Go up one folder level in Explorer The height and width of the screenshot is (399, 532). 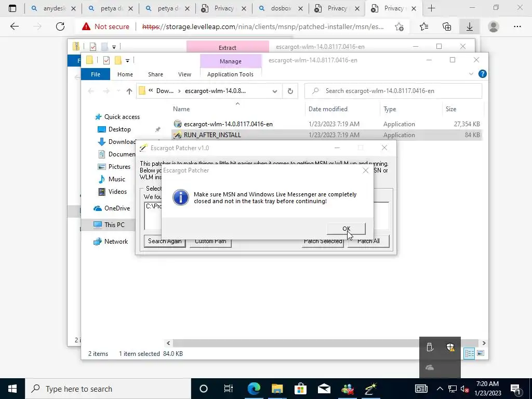[129, 91]
